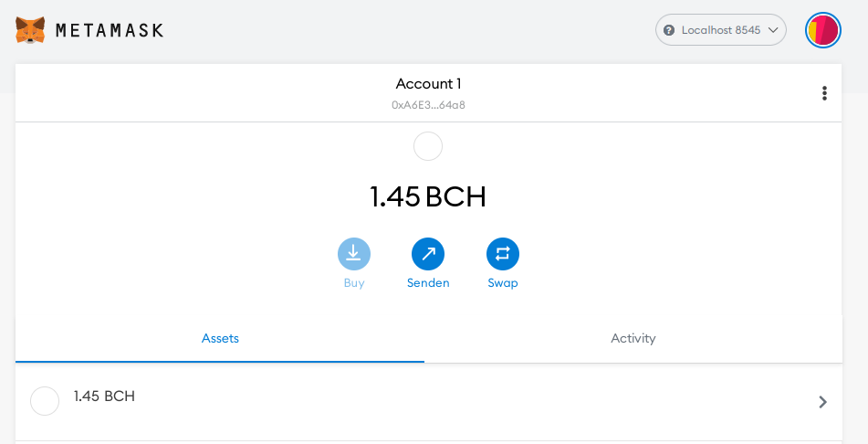Click the Senden arrow icon

[x=428, y=254]
